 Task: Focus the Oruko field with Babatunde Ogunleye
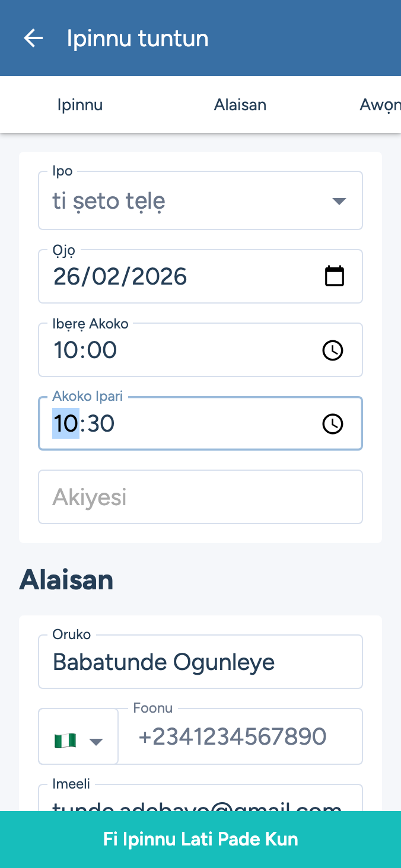pos(200,662)
